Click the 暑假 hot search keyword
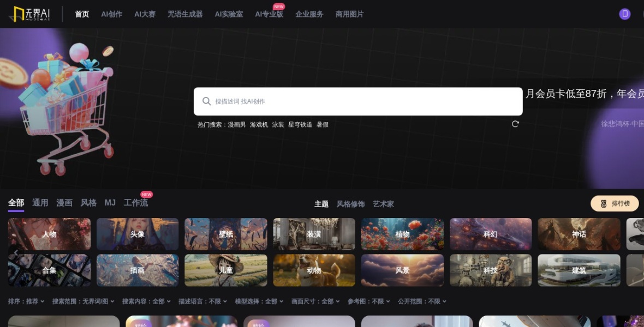Viewport: 644px width, 327px height. (324, 124)
